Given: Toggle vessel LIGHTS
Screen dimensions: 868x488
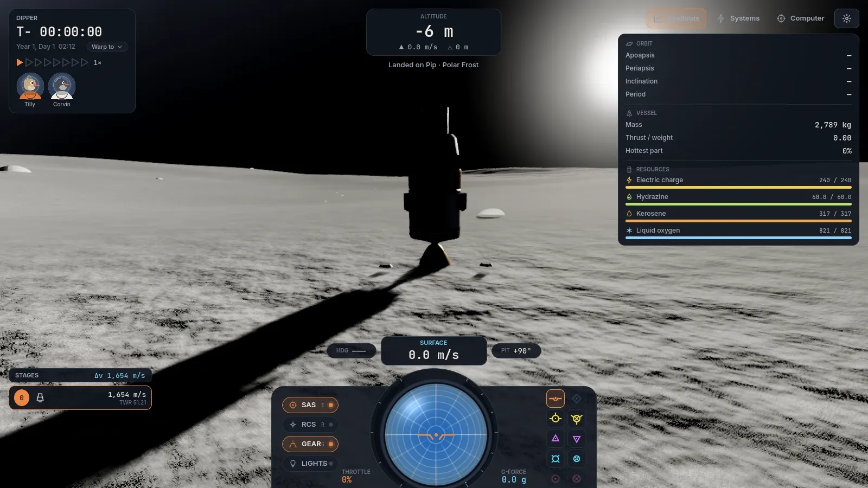Looking at the screenshot, I should (310, 464).
